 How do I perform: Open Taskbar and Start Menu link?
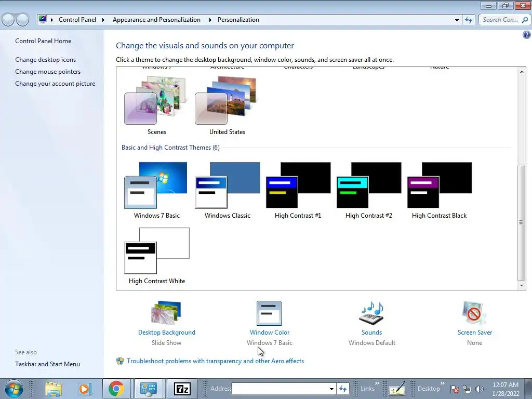(x=47, y=364)
